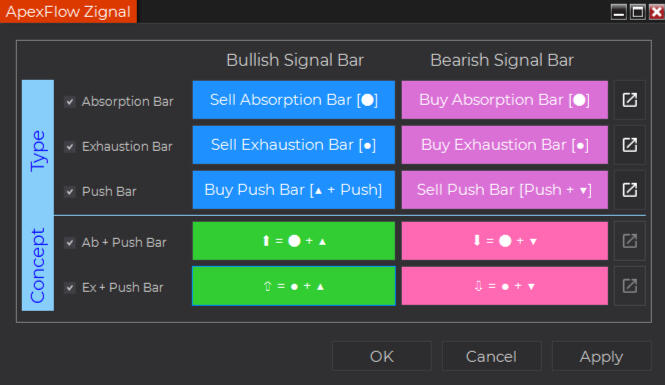The image size is (665, 385).
Task: Click the pop-out icon for Ab + Push Bar
Action: (x=630, y=241)
